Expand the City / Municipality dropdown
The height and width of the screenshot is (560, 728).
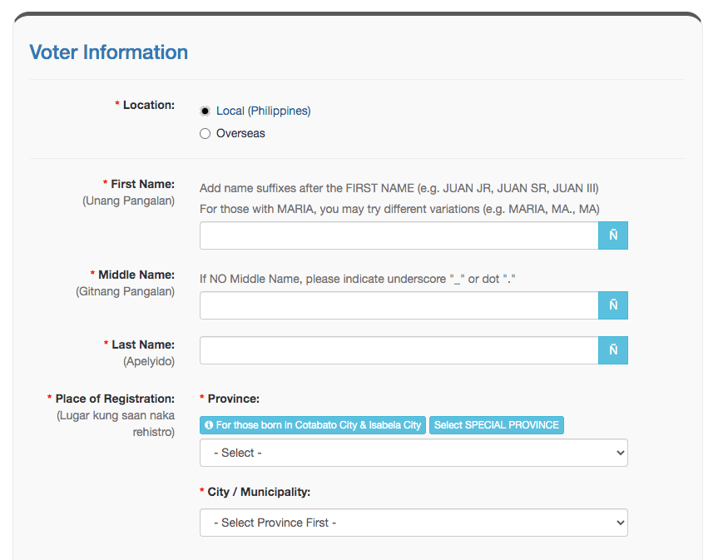[x=414, y=523]
